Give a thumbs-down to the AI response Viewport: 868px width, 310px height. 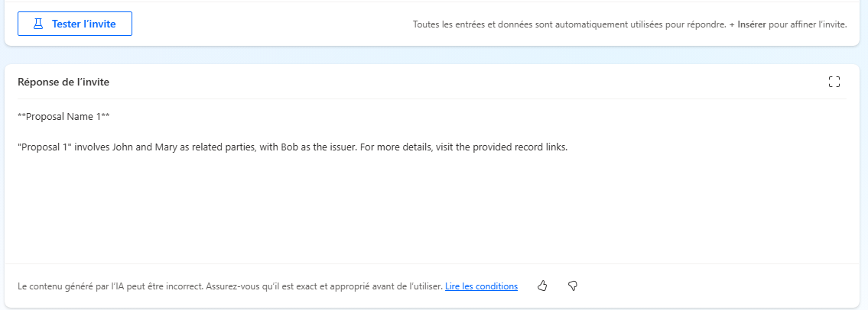(573, 286)
